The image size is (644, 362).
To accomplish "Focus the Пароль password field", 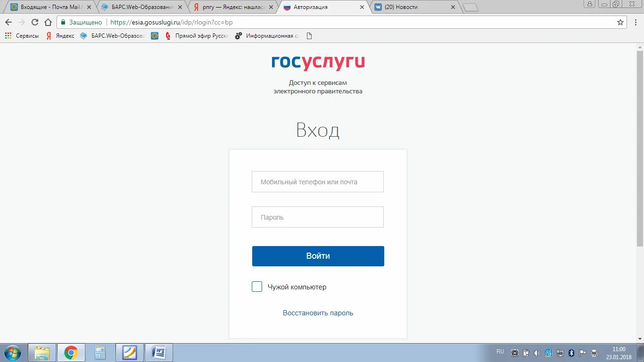I will [x=318, y=217].
